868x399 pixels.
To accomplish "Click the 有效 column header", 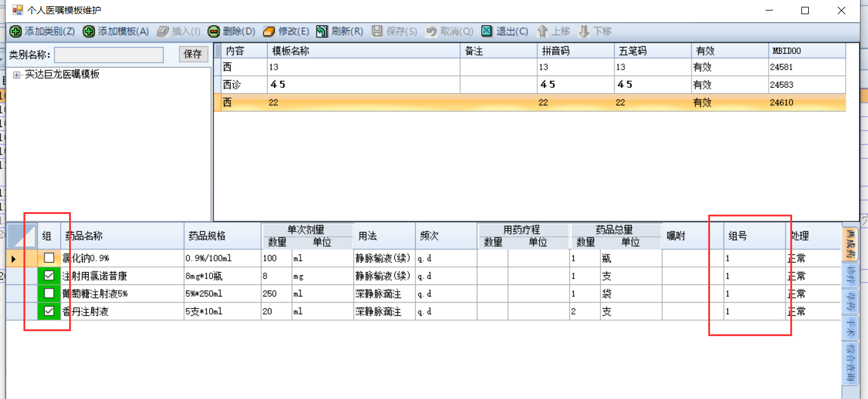I will point(730,51).
